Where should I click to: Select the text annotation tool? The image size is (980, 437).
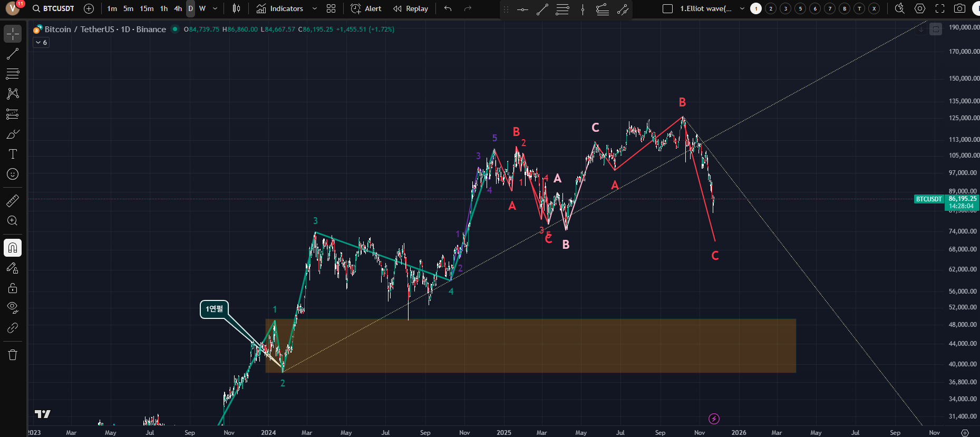pos(13,154)
